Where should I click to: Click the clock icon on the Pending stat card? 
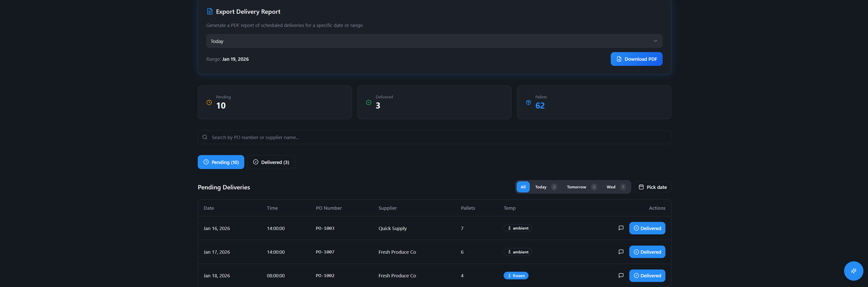209,102
